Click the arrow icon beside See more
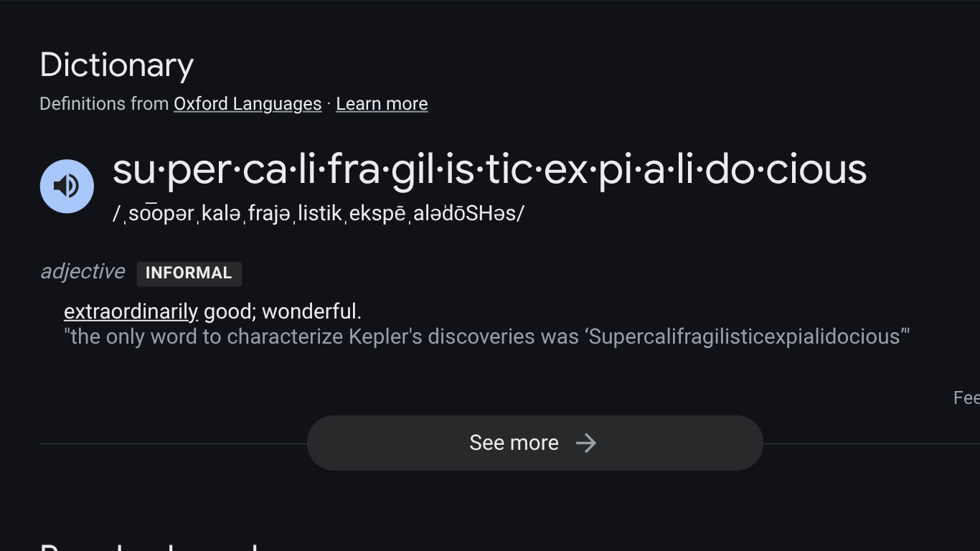 click(x=586, y=443)
